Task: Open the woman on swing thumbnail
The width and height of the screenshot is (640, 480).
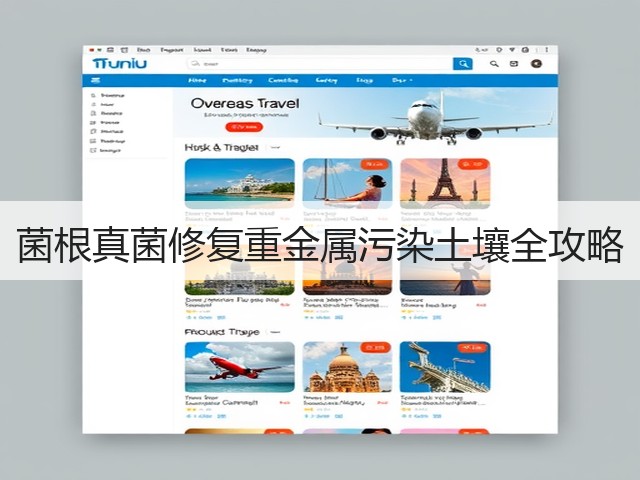Action: tap(347, 183)
